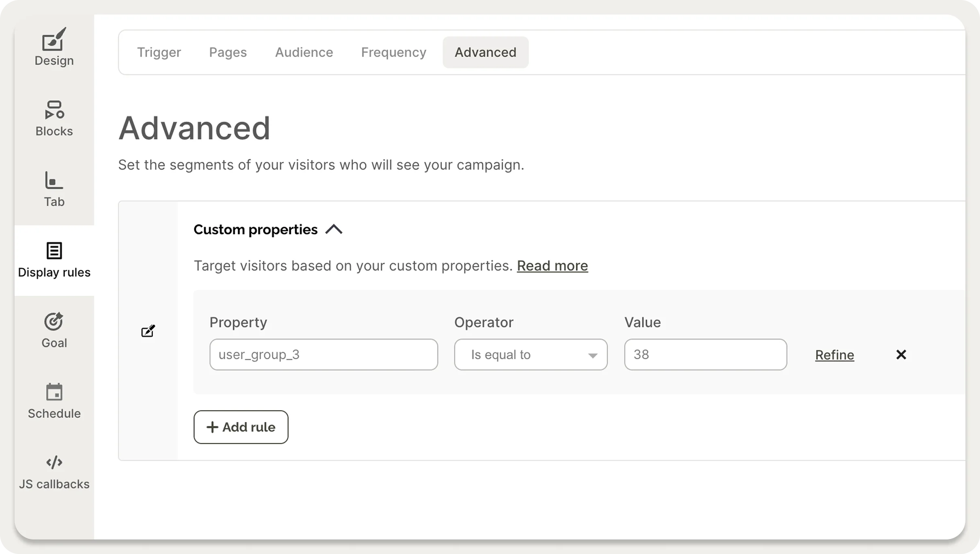The height and width of the screenshot is (554, 980).
Task: Click the Value field containing 38
Action: (x=705, y=354)
